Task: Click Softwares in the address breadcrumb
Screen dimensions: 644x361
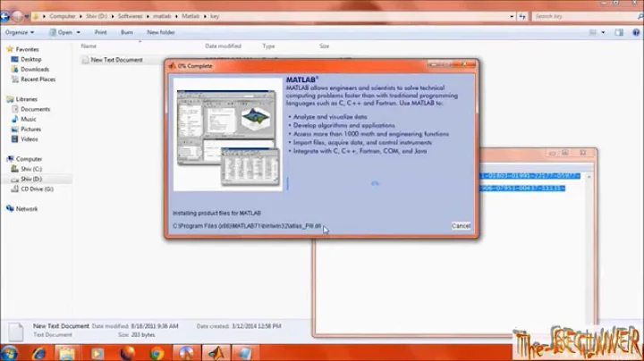Action: [131, 16]
